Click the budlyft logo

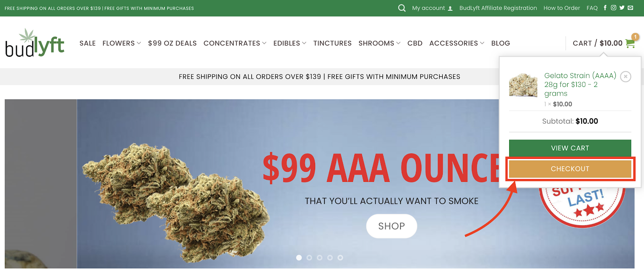point(35,43)
